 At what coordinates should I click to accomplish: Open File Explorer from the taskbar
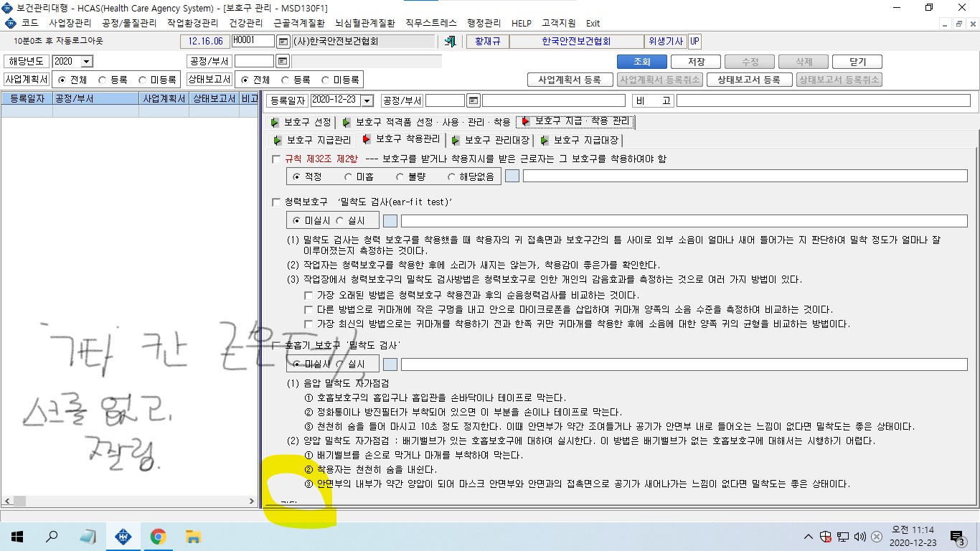tap(193, 537)
